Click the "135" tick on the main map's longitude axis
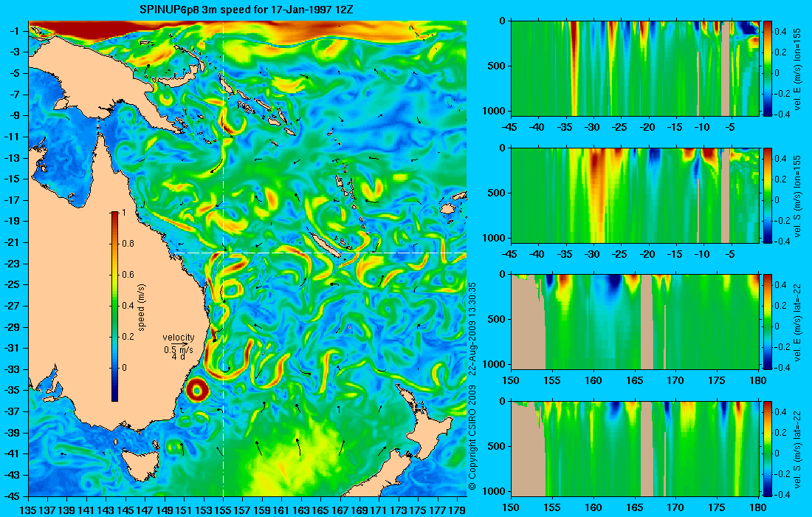The width and height of the screenshot is (812, 517). click(28, 510)
